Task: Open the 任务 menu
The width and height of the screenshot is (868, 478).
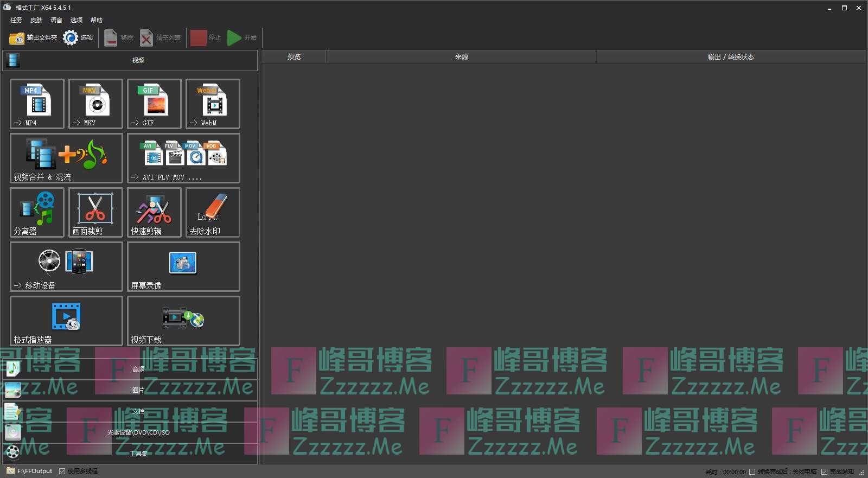Action: coord(16,20)
